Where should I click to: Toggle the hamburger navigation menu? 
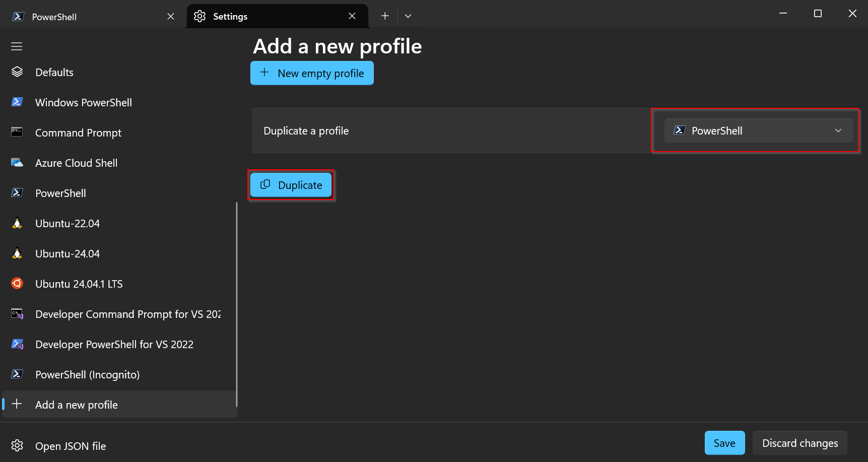[17, 46]
